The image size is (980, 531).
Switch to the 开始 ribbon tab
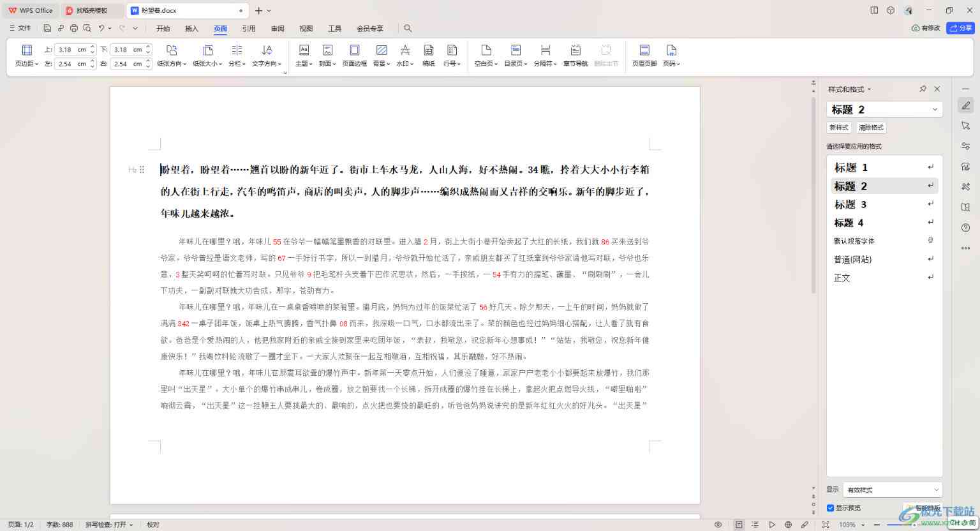(163, 28)
